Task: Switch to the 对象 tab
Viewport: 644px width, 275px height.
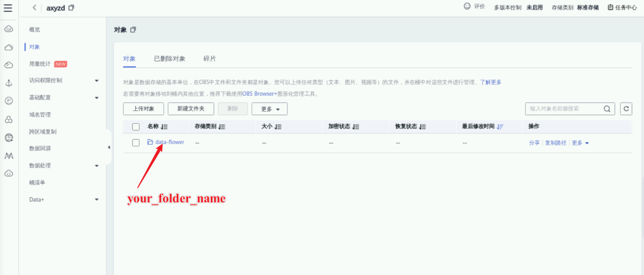Action: click(x=129, y=59)
